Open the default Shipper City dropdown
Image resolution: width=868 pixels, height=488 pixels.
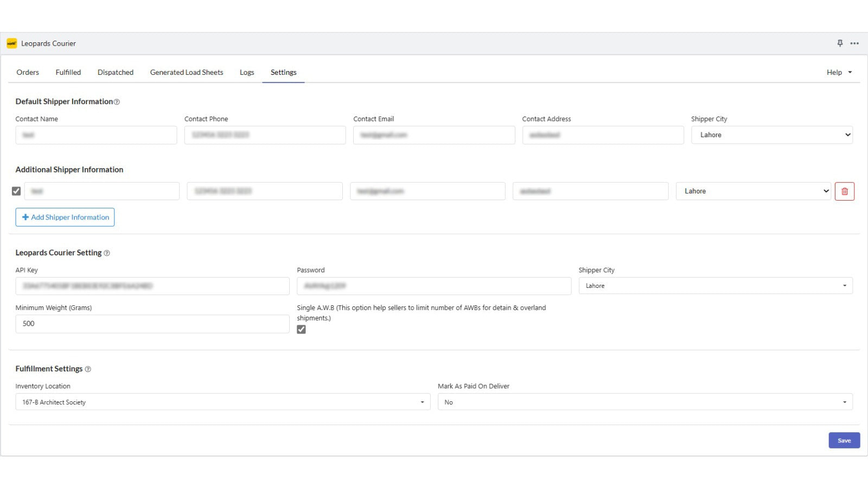(771, 135)
